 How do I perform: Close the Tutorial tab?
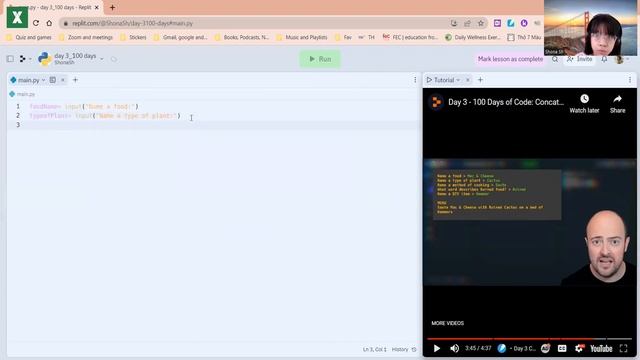pyautogui.click(x=468, y=80)
